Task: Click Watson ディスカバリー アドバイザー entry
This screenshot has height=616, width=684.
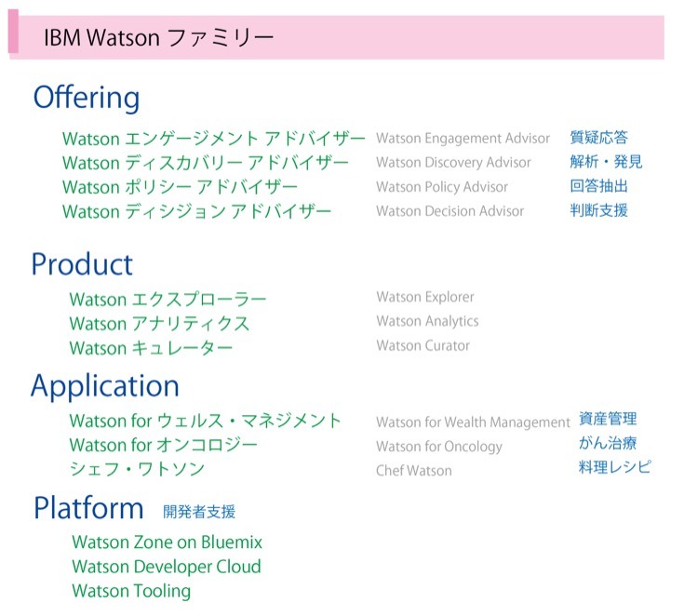Action: click(x=205, y=163)
